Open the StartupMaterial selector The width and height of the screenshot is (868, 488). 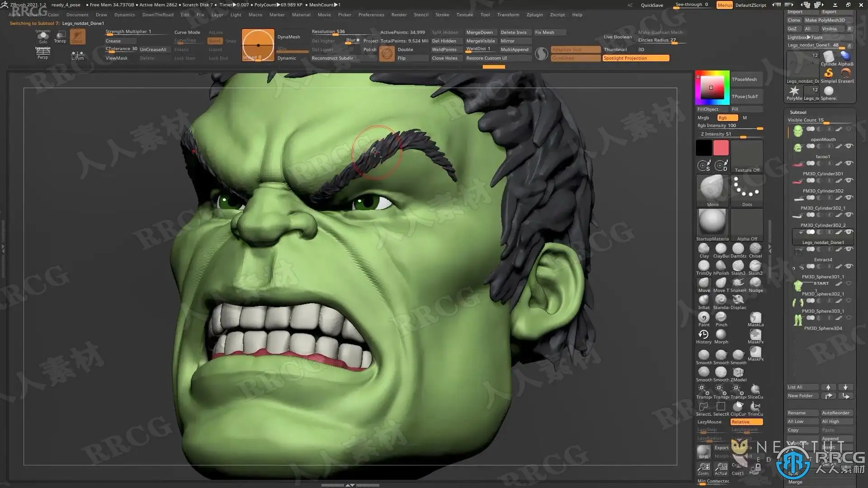click(712, 225)
